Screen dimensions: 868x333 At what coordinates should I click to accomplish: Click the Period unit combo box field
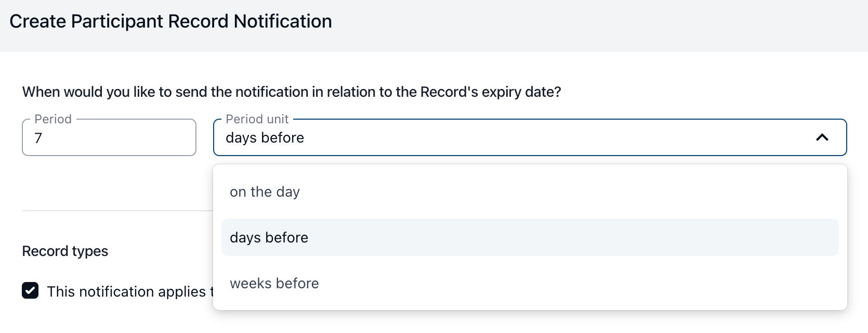520,137
